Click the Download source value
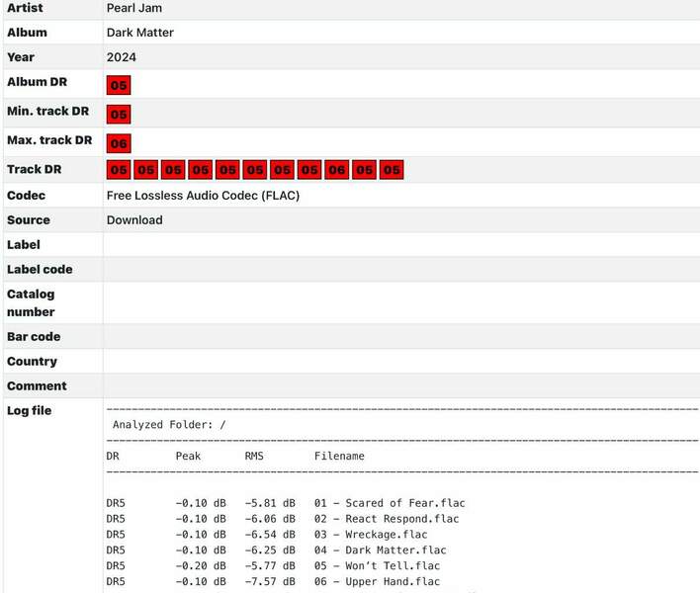700x593 pixels. coord(134,220)
